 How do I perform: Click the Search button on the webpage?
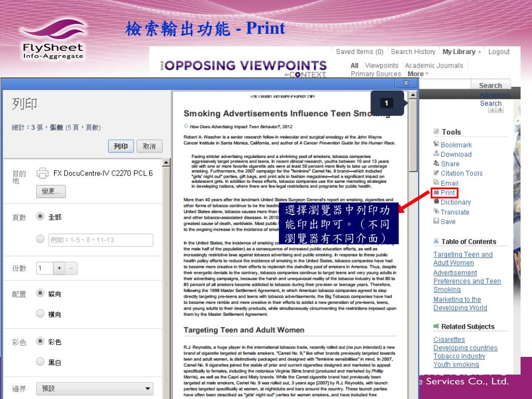(490, 85)
